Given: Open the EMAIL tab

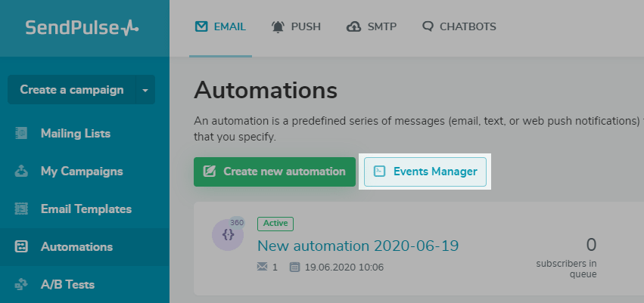Looking at the screenshot, I should pyautogui.click(x=220, y=27).
